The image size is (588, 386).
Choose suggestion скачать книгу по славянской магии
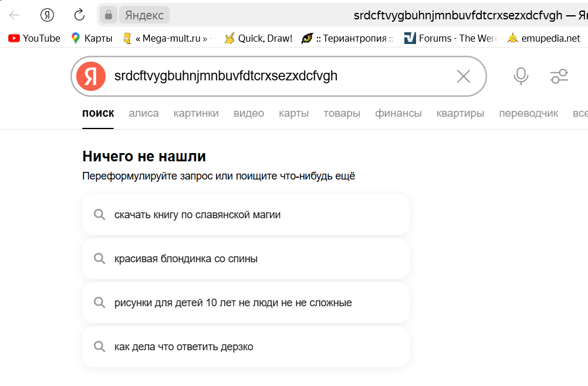[x=245, y=215]
